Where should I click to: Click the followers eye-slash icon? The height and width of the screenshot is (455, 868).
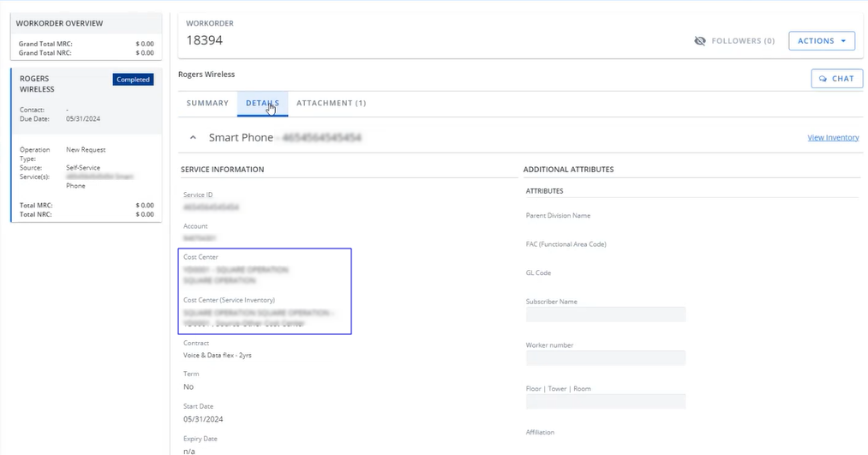pyautogui.click(x=700, y=41)
